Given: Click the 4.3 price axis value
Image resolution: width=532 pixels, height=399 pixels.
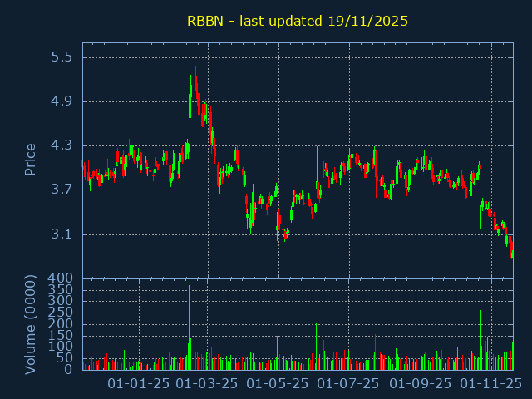Looking at the screenshot, I should 62,145.
